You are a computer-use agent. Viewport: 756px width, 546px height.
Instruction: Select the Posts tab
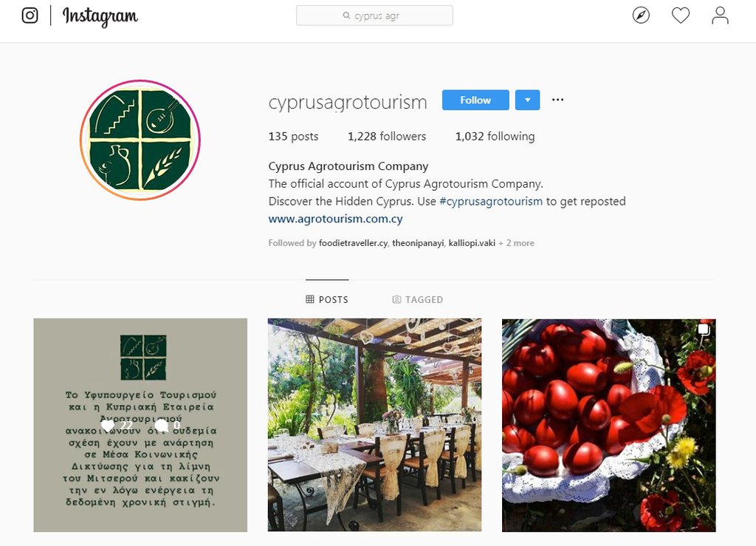pos(327,299)
